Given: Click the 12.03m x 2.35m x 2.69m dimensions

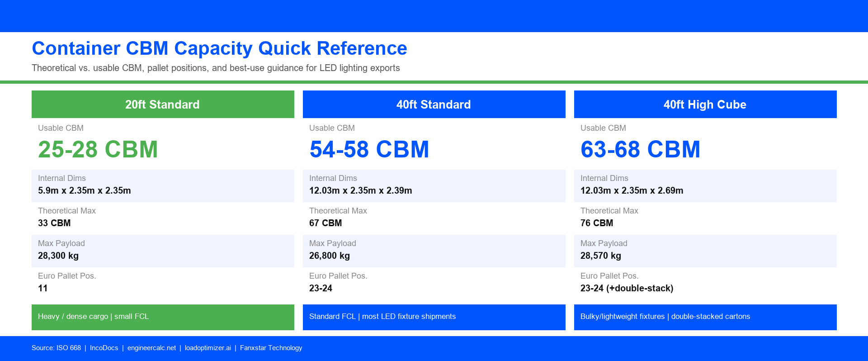Looking at the screenshot, I should 632,190.
